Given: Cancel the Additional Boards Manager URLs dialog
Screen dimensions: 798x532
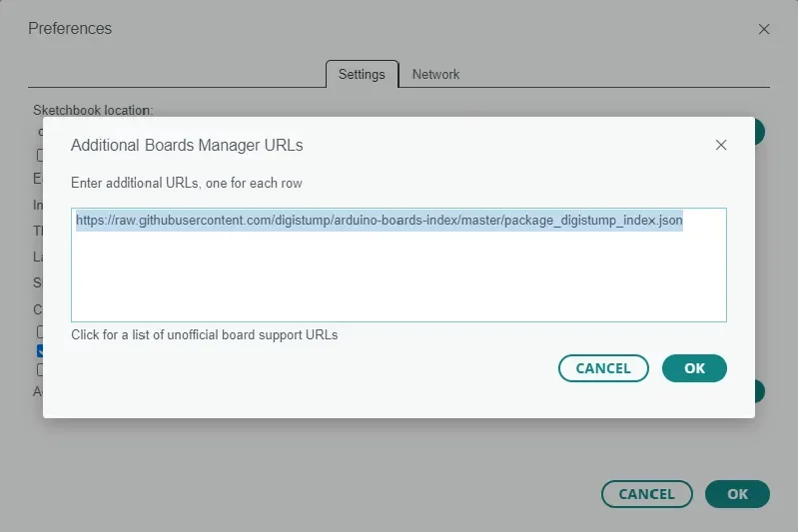Looking at the screenshot, I should click(603, 368).
